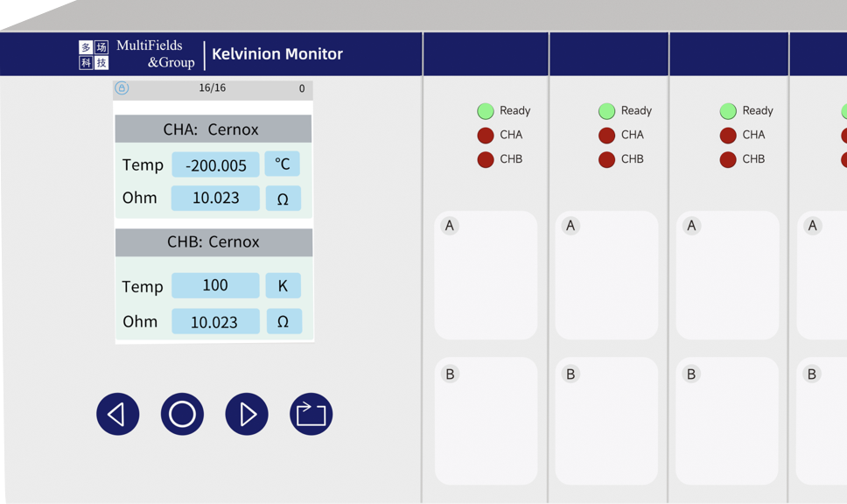Click the MultiFields Chinese character logo
Image resolution: width=847 pixels, height=504 pixels.
coord(94,54)
